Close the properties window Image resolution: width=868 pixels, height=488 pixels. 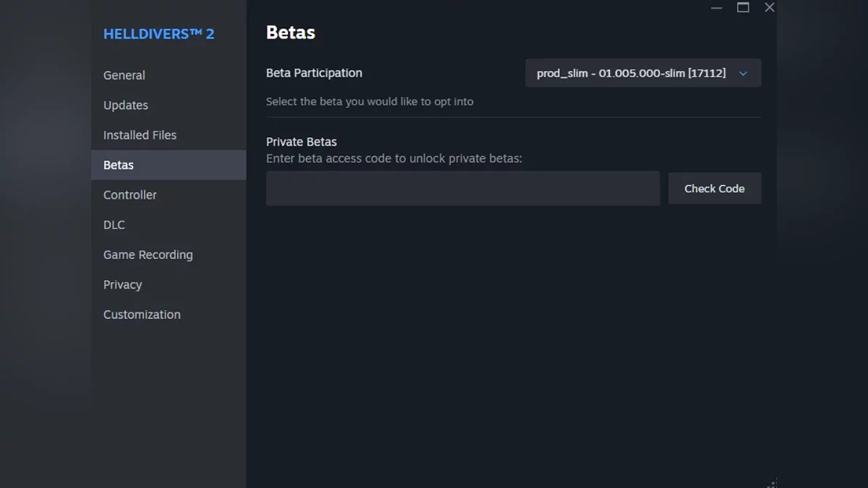pos(770,8)
